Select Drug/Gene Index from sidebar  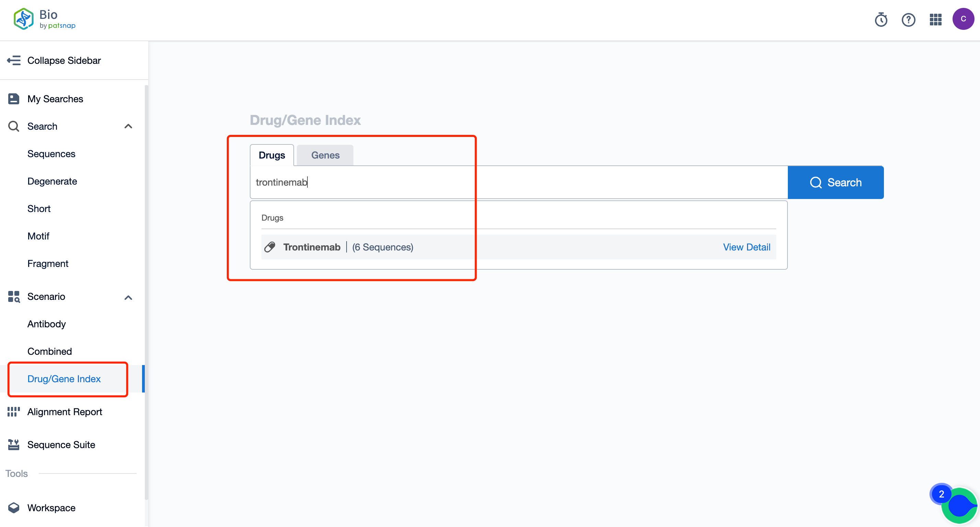tap(64, 378)
